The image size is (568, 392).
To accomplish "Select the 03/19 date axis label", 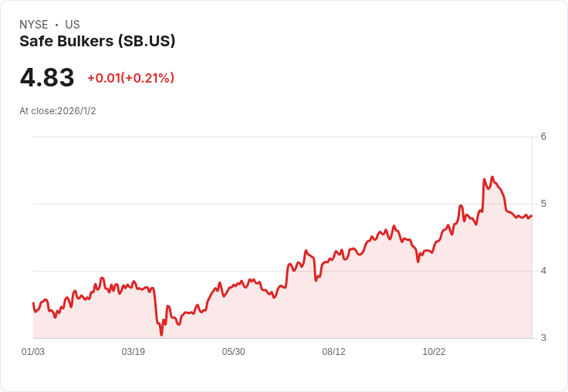I will (134, 352).
